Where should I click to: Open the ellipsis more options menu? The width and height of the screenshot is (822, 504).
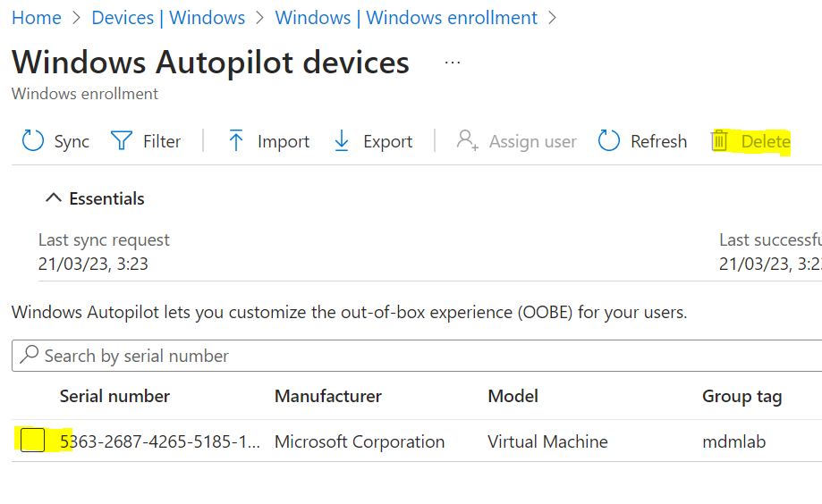[453, 63]
